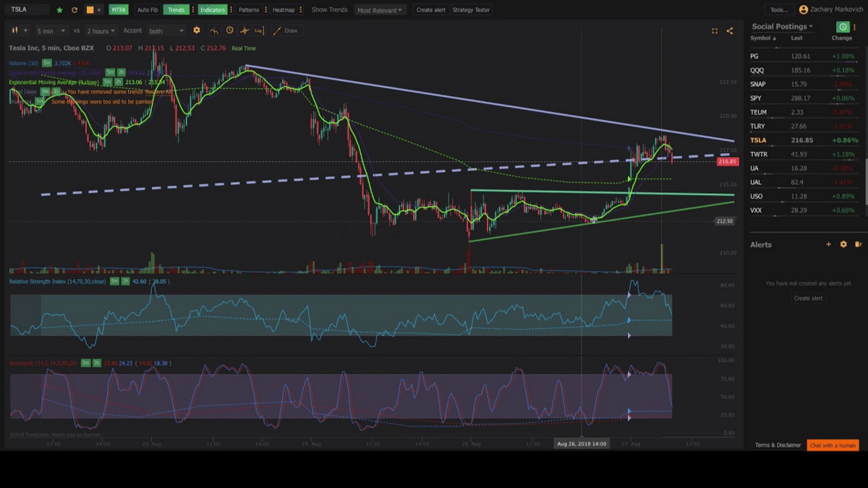
Task: Click the clock icon in chart toolbar
Action: (229, 30)
